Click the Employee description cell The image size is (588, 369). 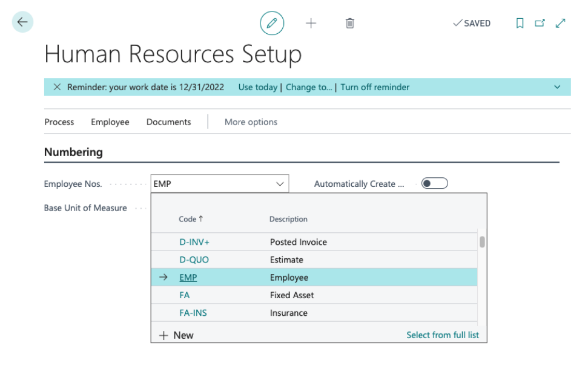coord(289,278)
